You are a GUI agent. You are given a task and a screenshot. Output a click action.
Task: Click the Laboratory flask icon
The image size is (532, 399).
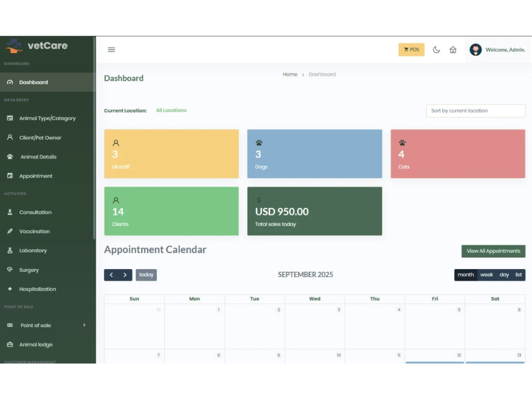coord(10,251)
